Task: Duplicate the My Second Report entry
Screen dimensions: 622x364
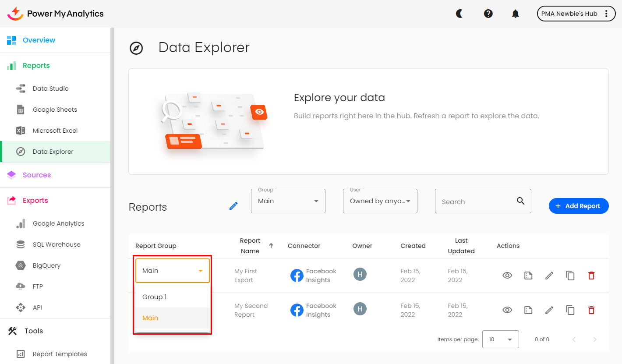Action: pos(570,310)
